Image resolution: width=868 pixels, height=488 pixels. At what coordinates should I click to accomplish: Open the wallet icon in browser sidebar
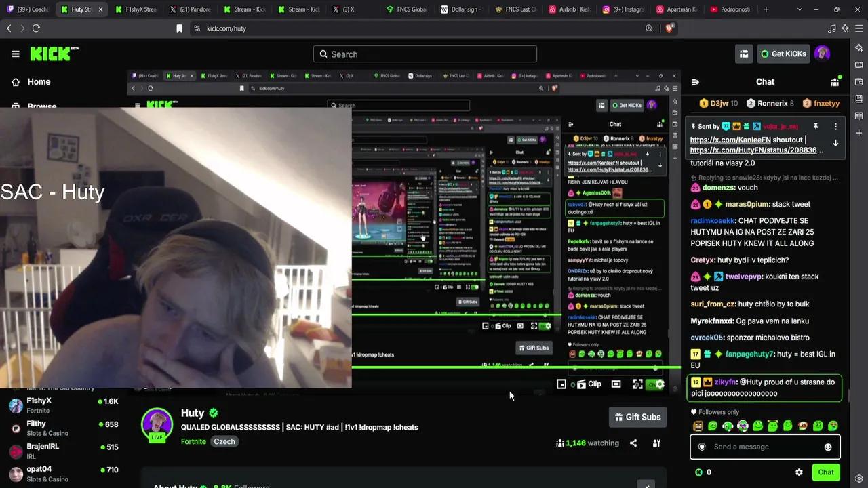tap(859, 82)
